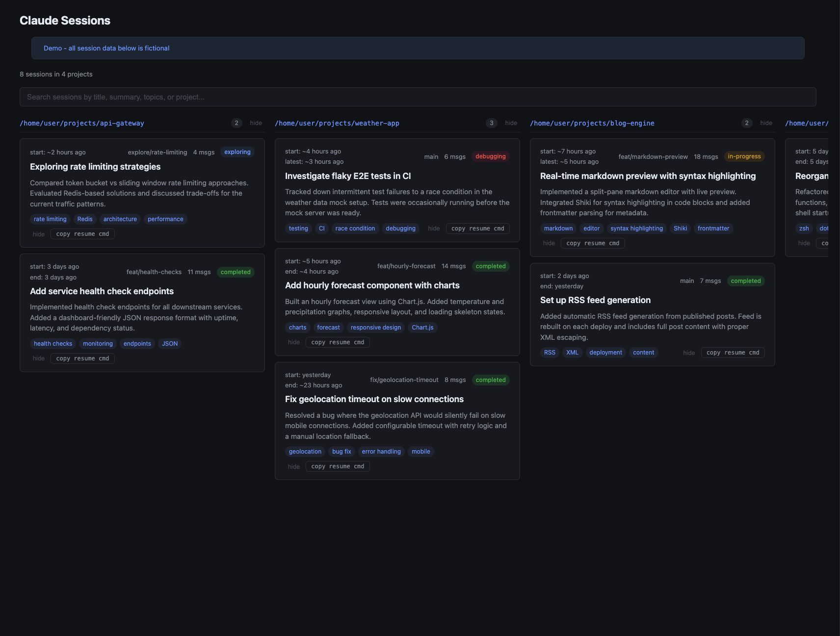Select the 'deployment' topic tag
Image resolution: width=840 pixels, height=636 pixels.
[606, 353]
